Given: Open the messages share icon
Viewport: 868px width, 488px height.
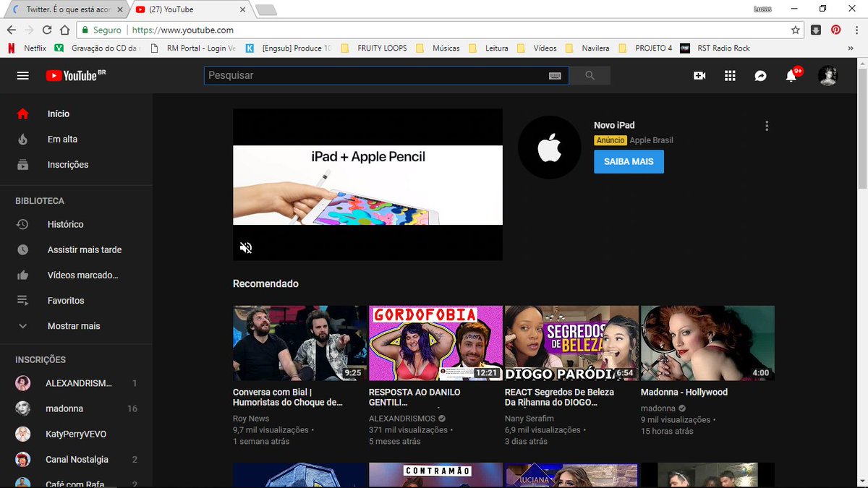Looking at the screenshot, I should point(760,76).
